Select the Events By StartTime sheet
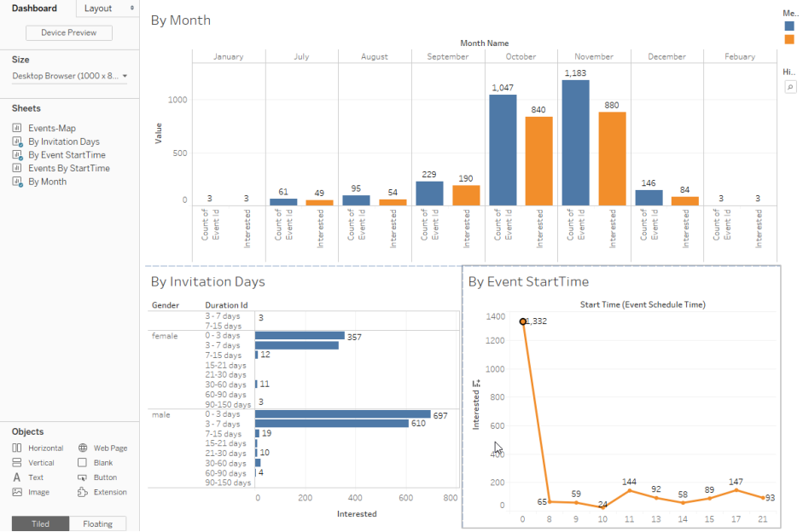803x532 pixels. coord(68,168)
